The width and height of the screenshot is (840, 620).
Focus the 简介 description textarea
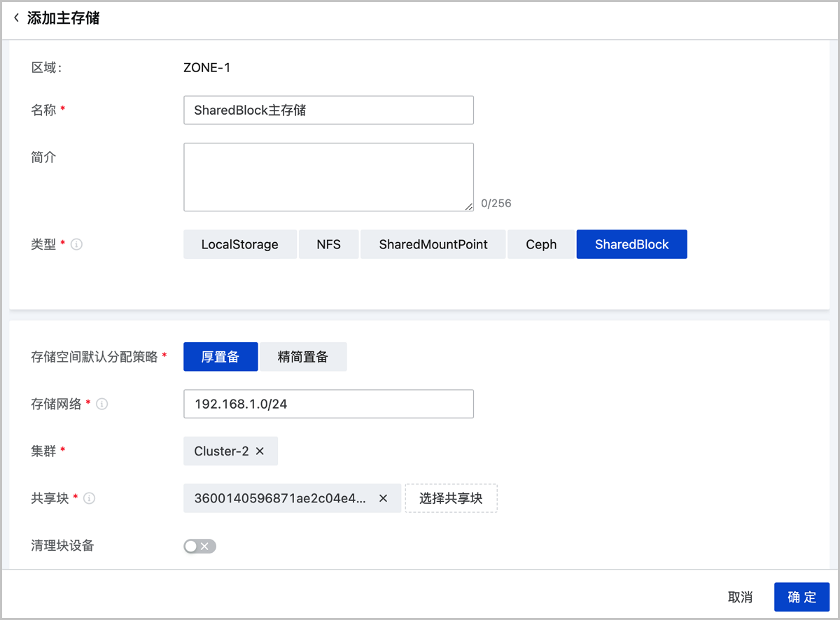tap(328, 177)
